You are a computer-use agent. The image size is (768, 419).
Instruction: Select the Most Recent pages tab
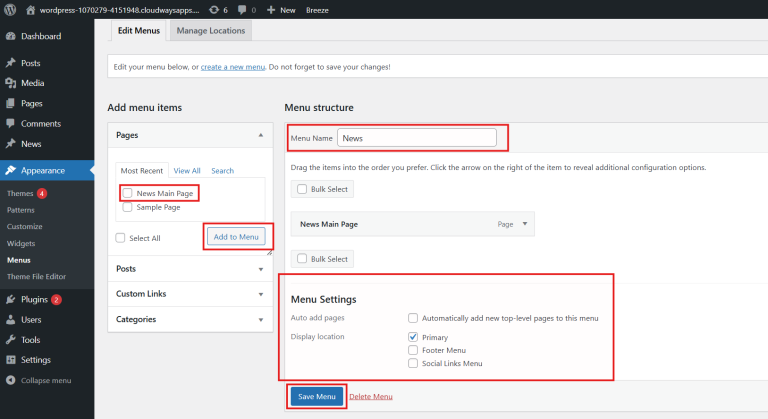point(142,171)
